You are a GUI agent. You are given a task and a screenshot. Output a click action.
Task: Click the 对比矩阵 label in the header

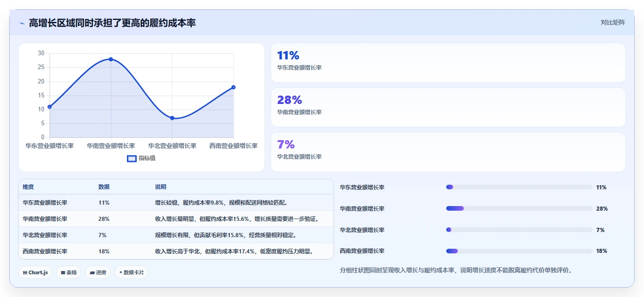[x=612, y=23]
